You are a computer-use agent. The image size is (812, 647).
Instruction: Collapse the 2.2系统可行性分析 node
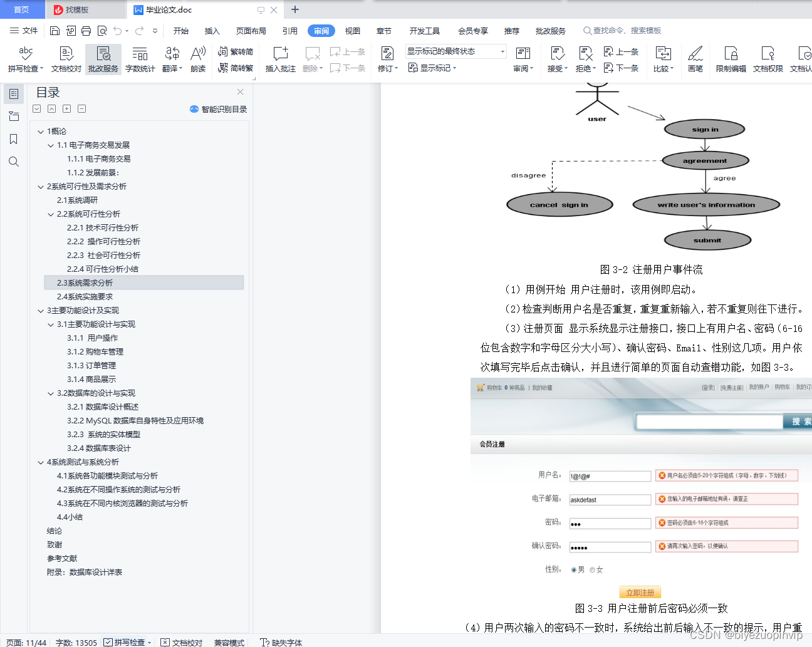(x=51, y=214)
